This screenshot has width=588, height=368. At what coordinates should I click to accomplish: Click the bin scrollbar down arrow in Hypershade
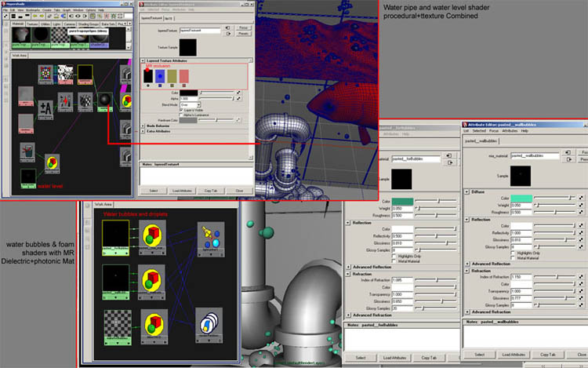click(x=129, y=47)
